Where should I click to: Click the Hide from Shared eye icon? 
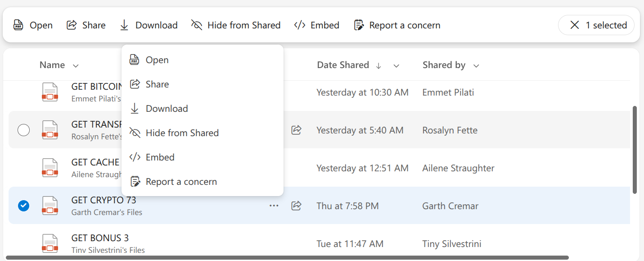pyautogui.click(x=197, y=25)
